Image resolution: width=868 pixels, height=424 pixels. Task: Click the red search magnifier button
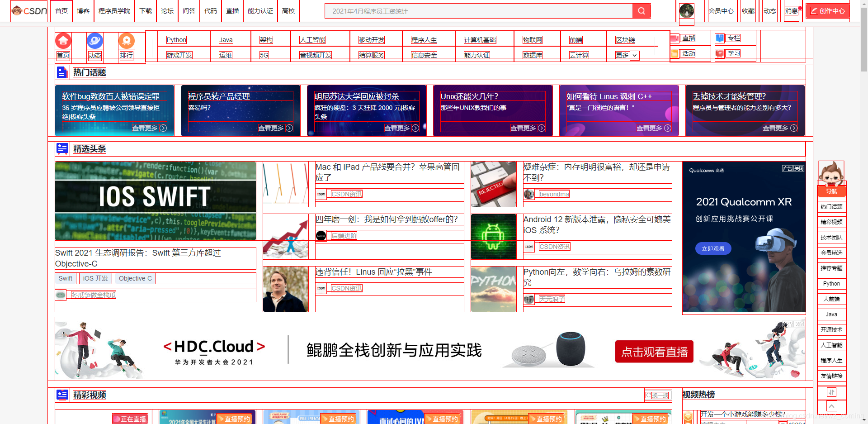(x=642, y=11)
